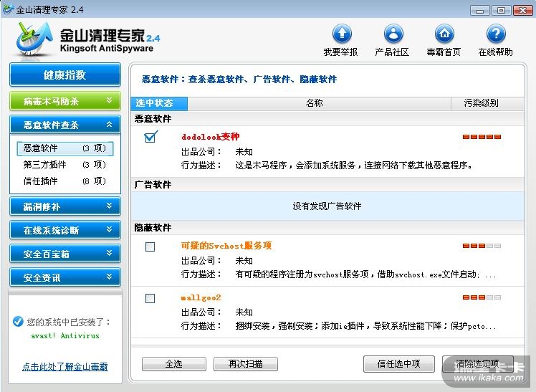
Task: Expand the 在线系统诊断 section chevron
Action: click(110, 229)
